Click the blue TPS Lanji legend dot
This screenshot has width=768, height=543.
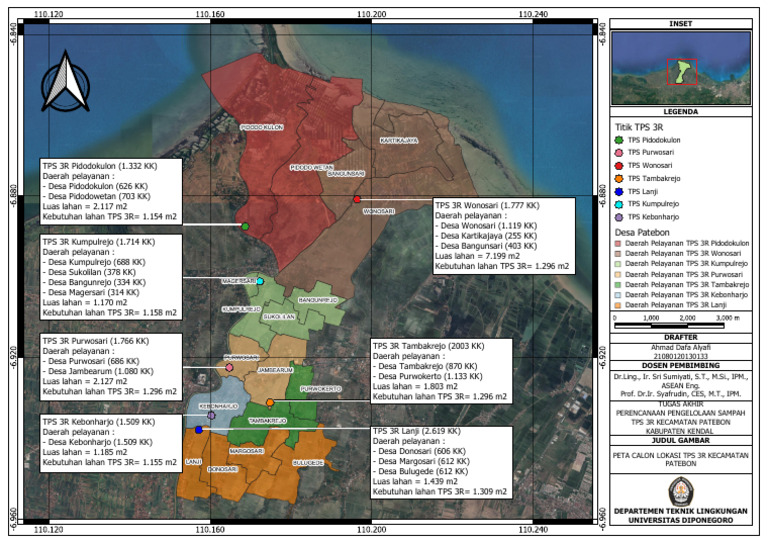tap(619, 191)
